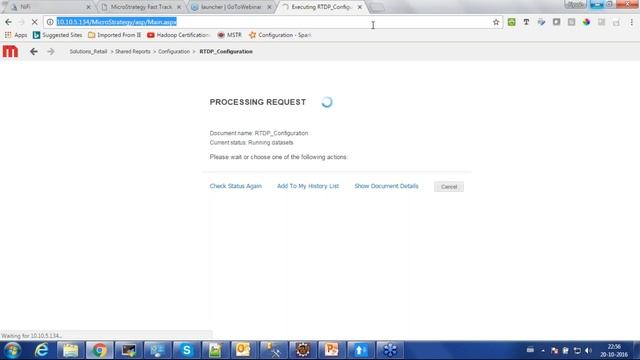Stop page loading with X button
640x360 pixels.
click(x=34, y=22)
